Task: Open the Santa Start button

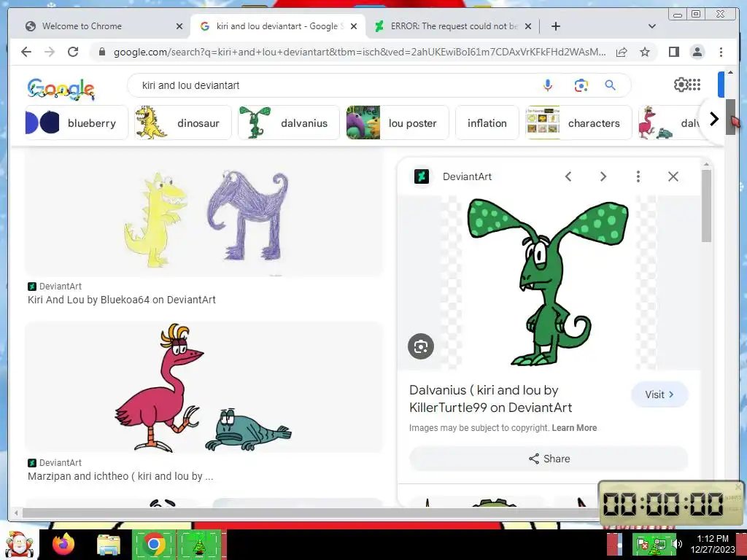Action: (x=18, y=545)
